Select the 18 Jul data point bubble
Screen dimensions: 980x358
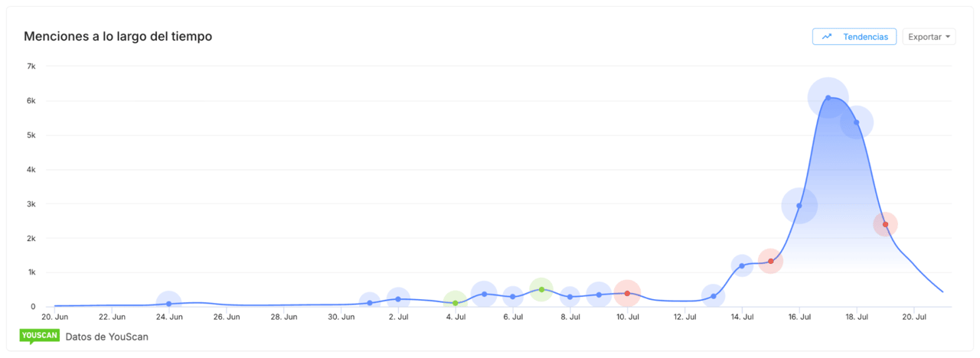coord(857,122)
